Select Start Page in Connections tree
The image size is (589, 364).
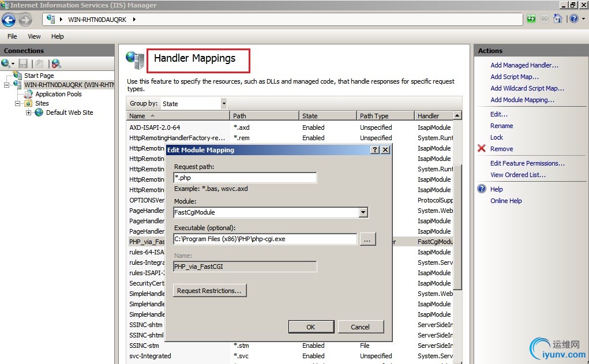39,76
